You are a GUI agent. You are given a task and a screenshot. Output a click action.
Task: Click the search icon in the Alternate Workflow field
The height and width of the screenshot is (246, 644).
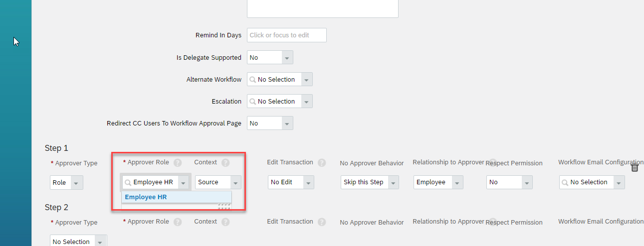click(x=253, y=80)
